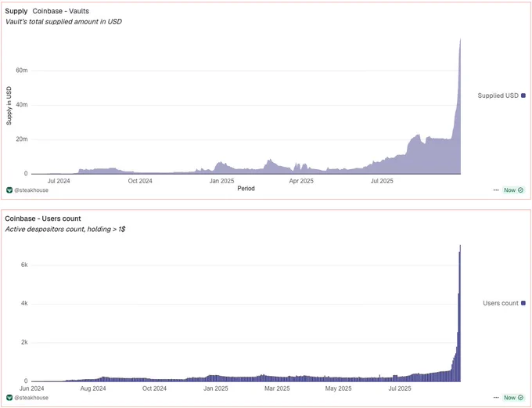The width and height of the screenshot is (532, 408).
Task: Click the Now refresh badge on Supply chart
Action: (x=513, y=190)
